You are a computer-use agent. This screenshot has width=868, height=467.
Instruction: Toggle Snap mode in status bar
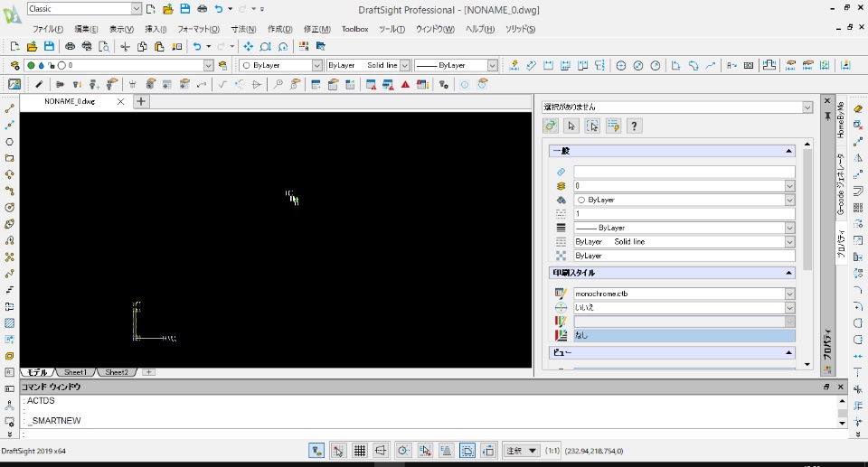338,451
